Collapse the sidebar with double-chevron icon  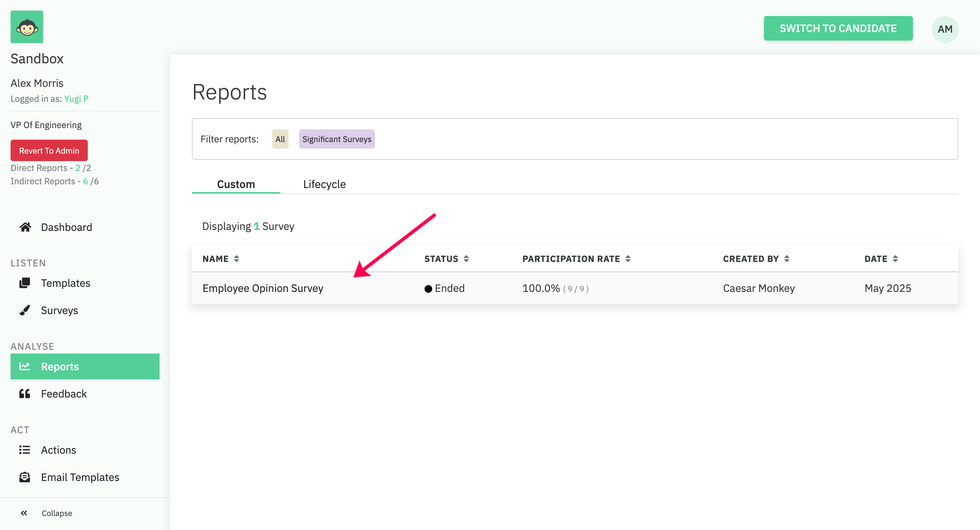pyautogui.click(x=24, y=513)
